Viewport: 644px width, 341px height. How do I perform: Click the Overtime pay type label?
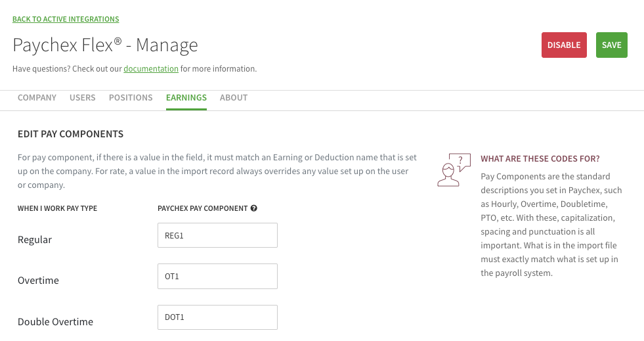click(38, 280)
